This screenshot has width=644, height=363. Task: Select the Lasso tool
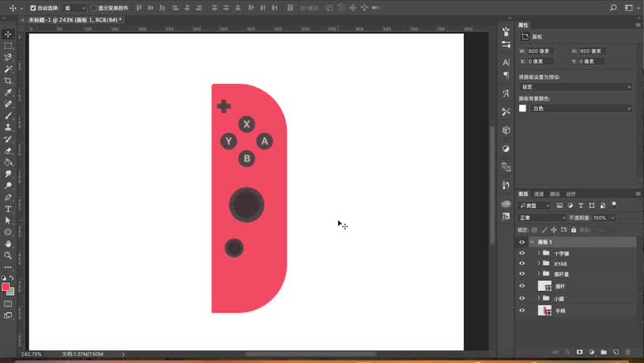tap(8, 58)
